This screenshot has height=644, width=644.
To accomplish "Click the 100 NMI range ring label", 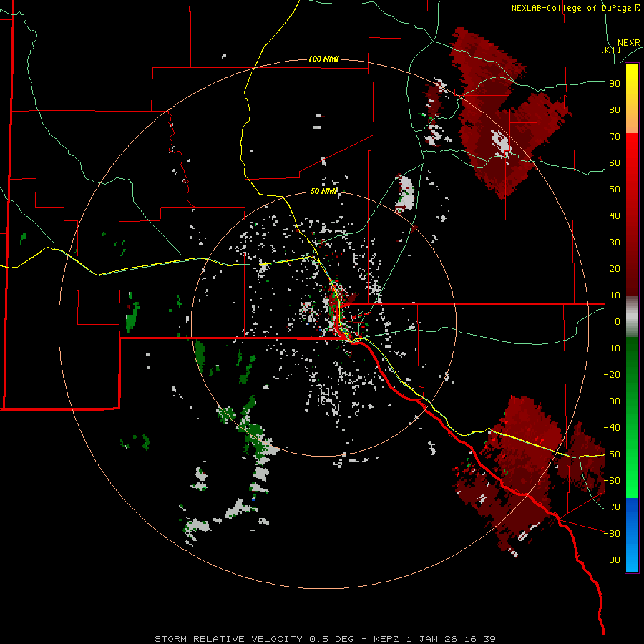I will [323, 59].
